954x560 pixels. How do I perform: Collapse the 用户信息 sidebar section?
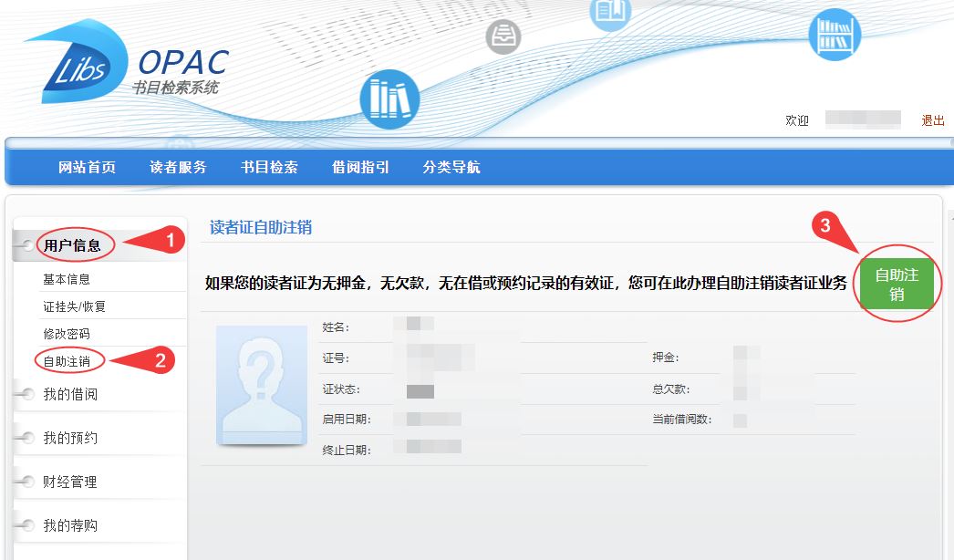[x=73, y=244]
